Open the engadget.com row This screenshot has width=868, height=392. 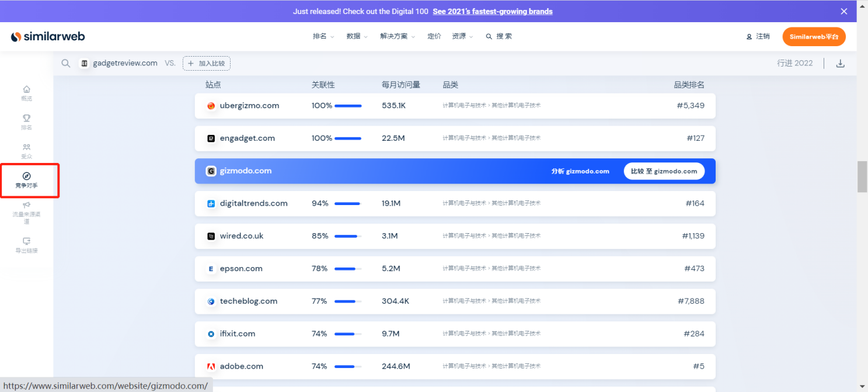(x=455, y=138)
